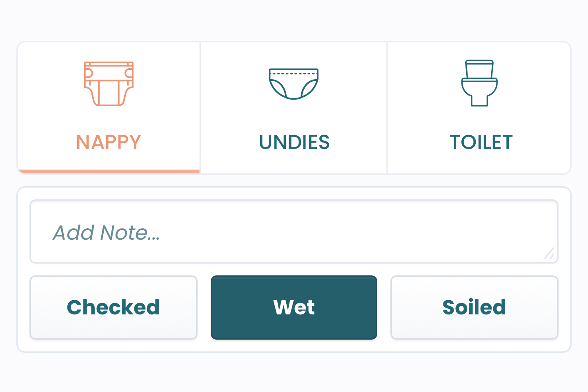
Task: Go to the TOILET tab label
Action: (481, 142)
